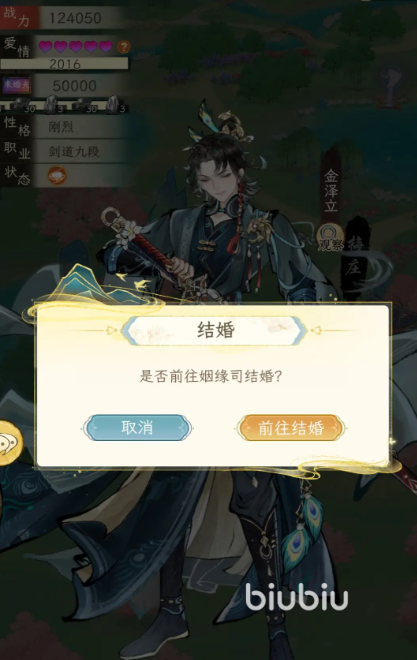Tap the 梅庄 ink location label
The image size is (417, 660).
(354, 255)
